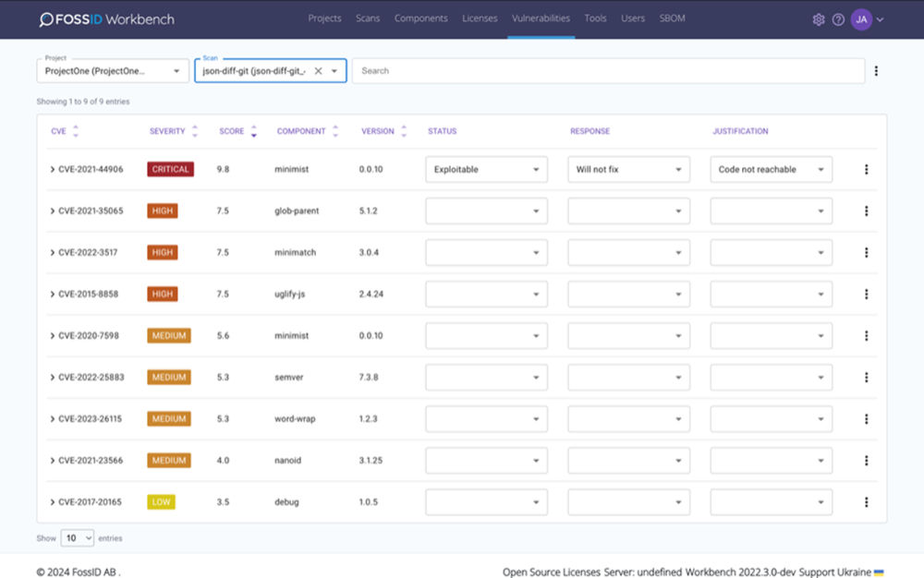Screen dimensions: 924x578
Task: Open row actions for CVE-2022-3517
Action: click(867, 252)
